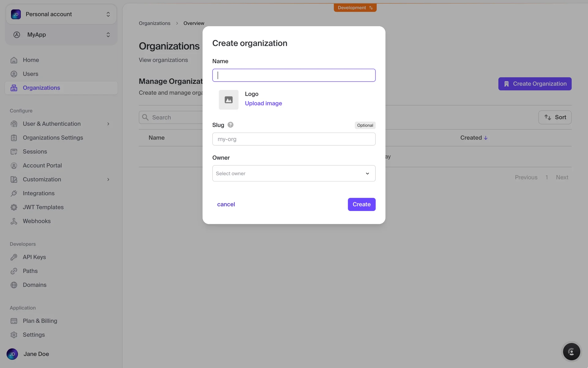Viewport: 588px width, 368px height.
Task: Expand User & Authentication submenu
Action: click(x=108, y=124)
